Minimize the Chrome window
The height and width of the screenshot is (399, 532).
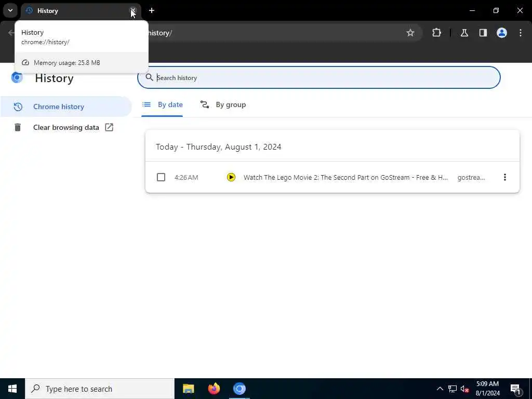tap(472, 10)
